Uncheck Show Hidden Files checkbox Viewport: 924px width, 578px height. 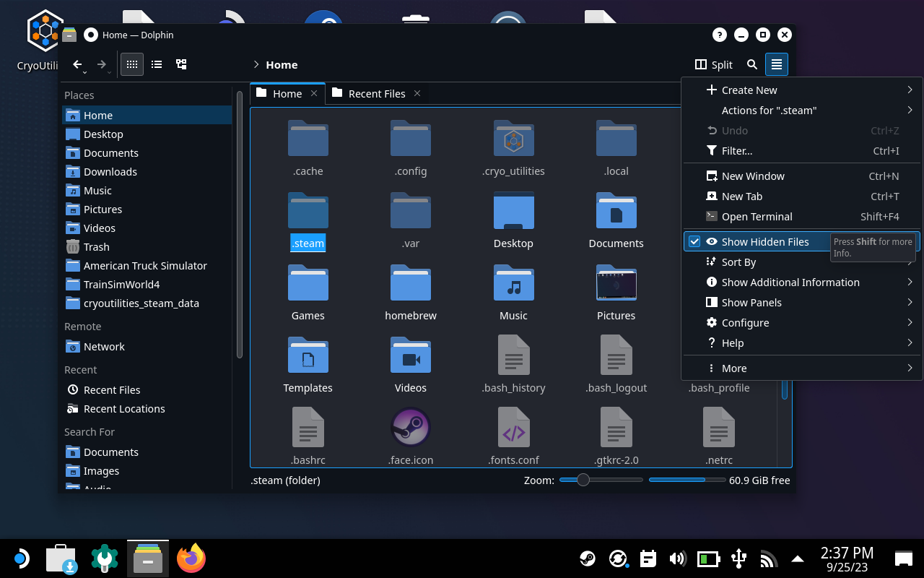click(694, 241)
